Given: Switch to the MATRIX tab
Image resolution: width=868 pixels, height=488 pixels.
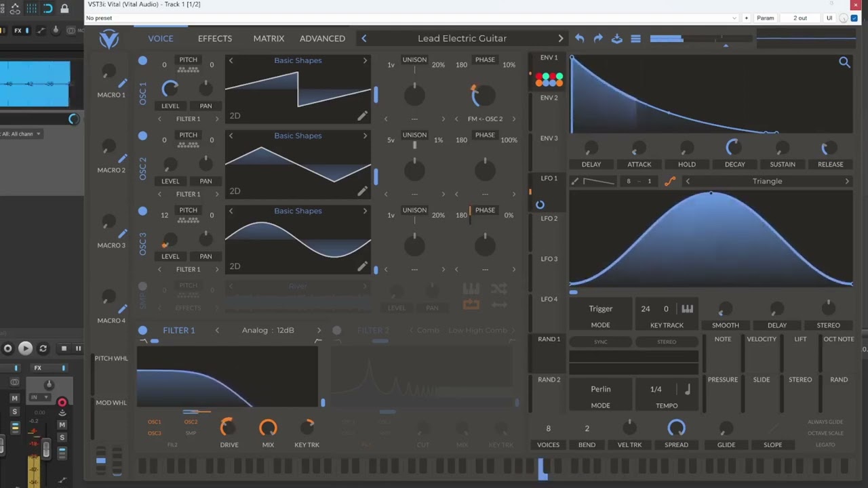Looking at the screenshot, I should tap(269, 39).
